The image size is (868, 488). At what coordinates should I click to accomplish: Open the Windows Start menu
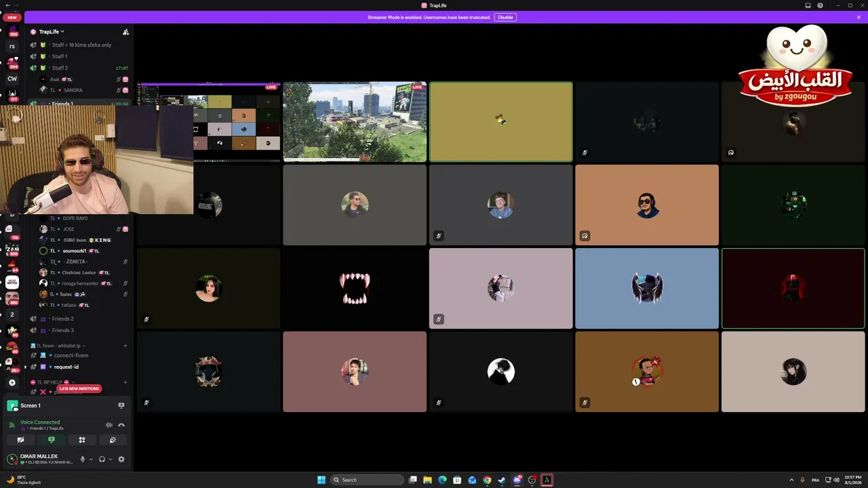point(321,480)
